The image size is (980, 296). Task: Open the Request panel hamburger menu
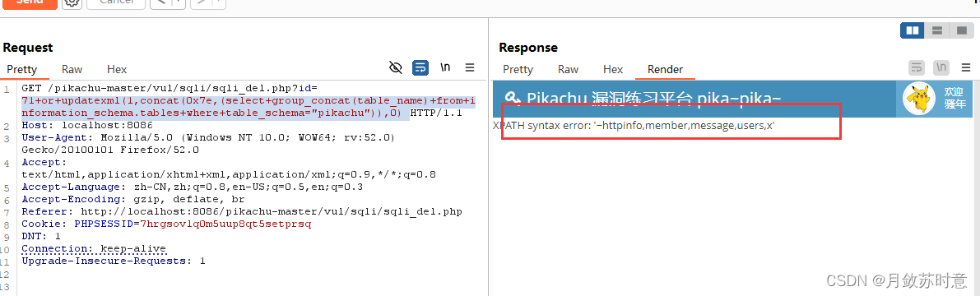click(x=470, y=67)
